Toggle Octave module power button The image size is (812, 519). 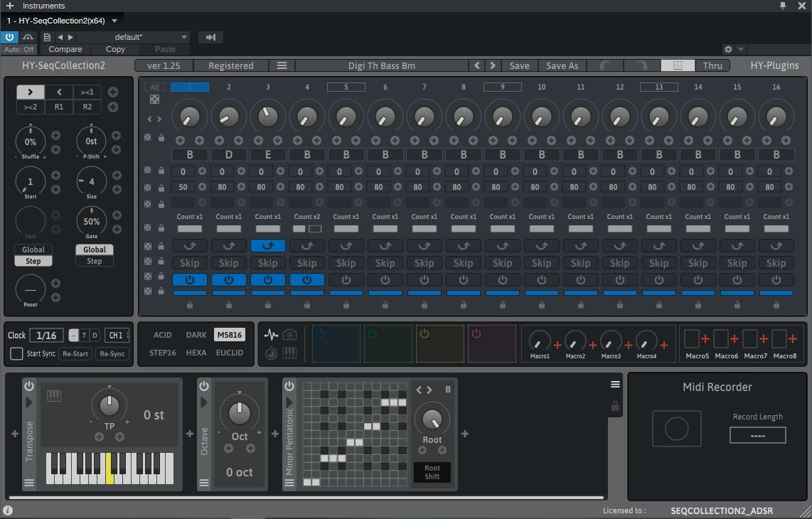coord(204,386)
